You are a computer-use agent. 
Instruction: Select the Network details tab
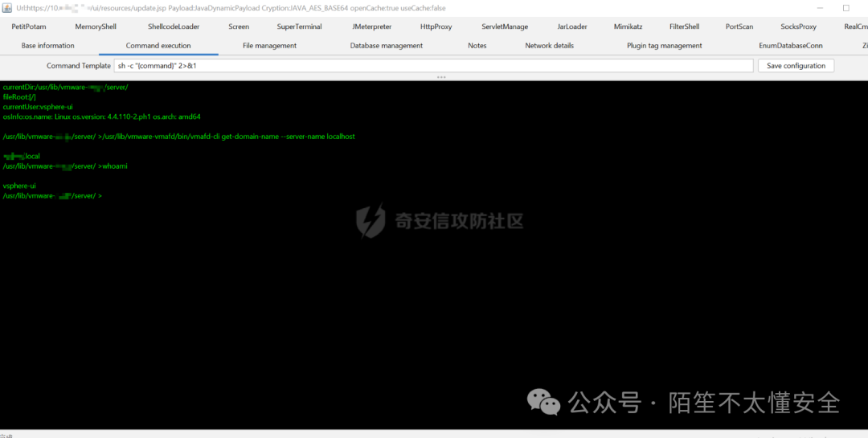click(549, 46)
